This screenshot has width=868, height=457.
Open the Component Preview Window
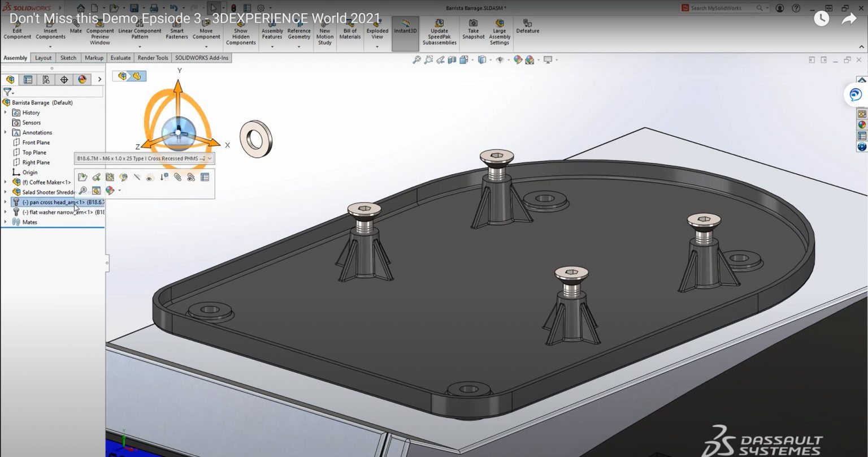pyautogui.click(x=100, y=33)
